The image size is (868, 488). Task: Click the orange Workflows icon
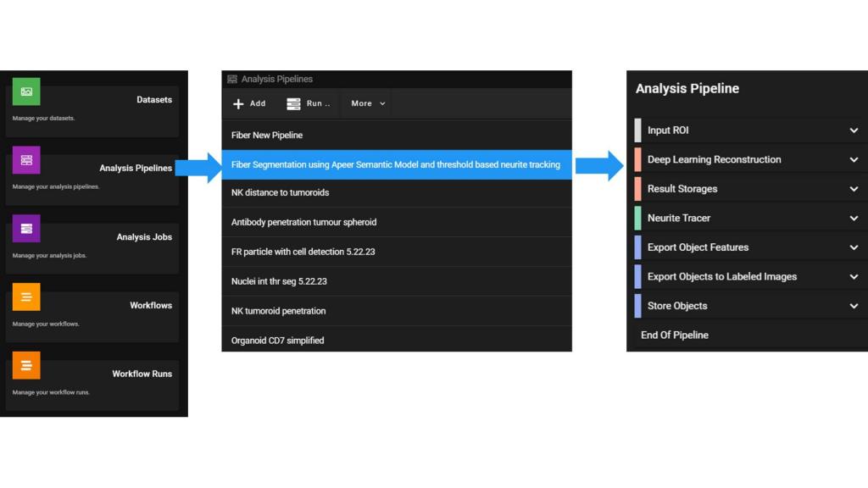tap(26, 297)
